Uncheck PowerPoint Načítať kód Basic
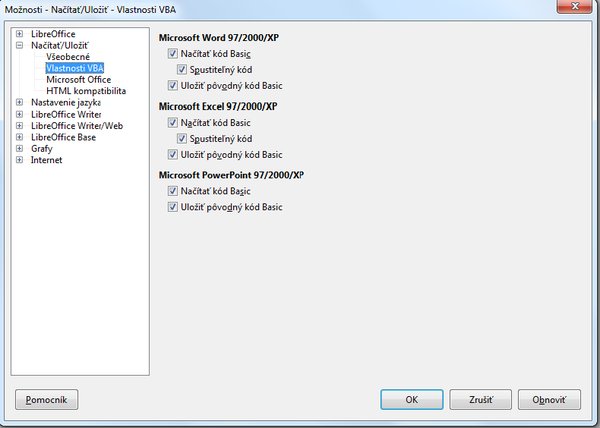The height and width of the screenshot is (428, 600). click(173, 190)
